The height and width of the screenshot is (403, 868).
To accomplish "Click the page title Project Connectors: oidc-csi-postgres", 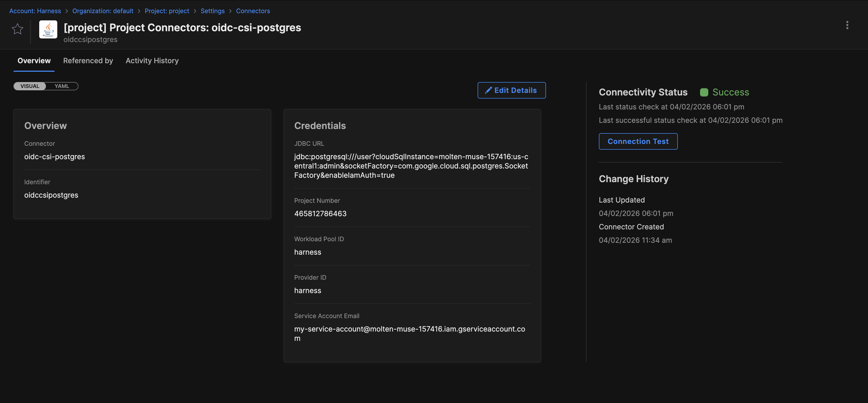I will pos(182,27).
